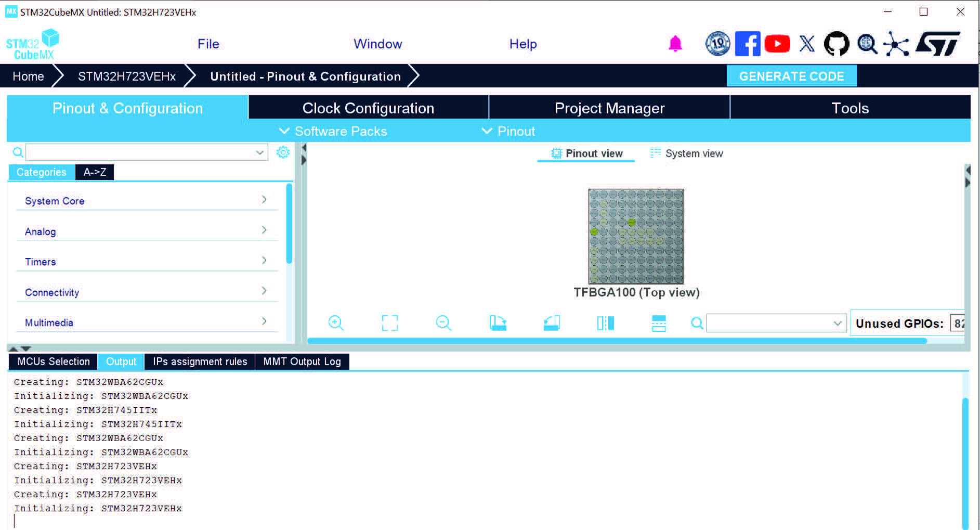Click the System view grid icon

click(656, 152)
